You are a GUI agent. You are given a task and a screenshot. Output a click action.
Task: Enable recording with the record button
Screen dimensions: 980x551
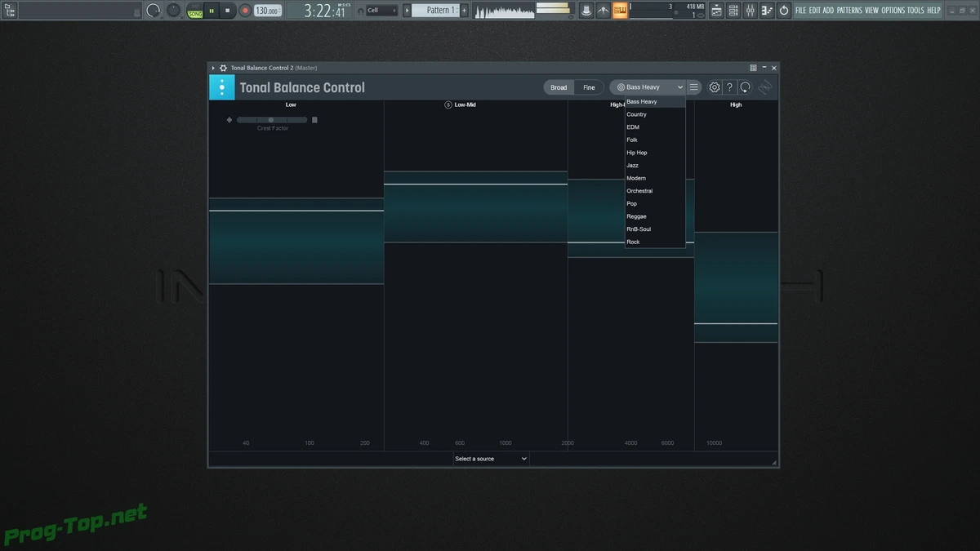[244, 11]
